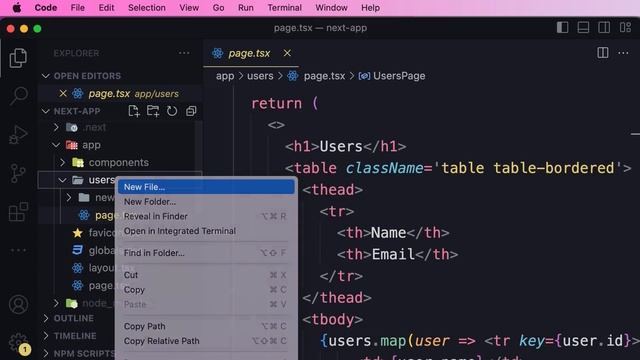Viewport: 640px width, 360px height.
Task: Choose New File... from context menu
Action: 206,187
